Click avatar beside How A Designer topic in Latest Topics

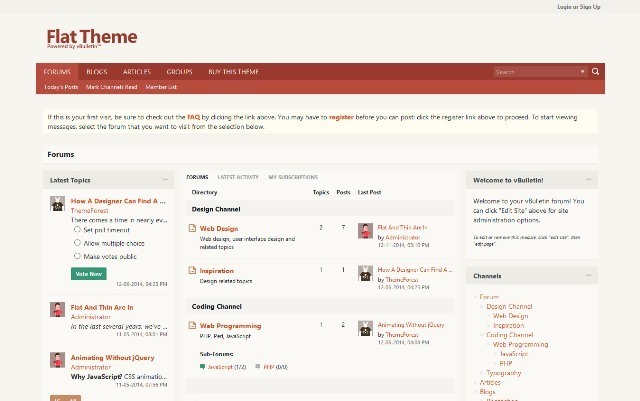coord(58,203)
